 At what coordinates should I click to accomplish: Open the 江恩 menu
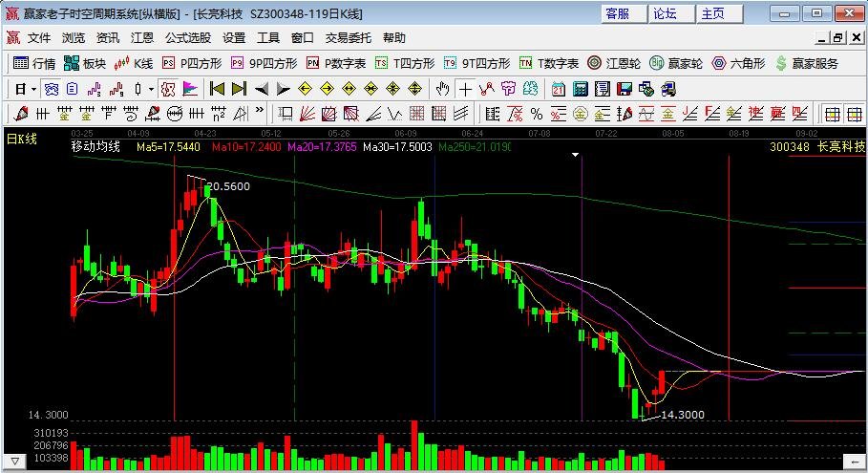142,37
